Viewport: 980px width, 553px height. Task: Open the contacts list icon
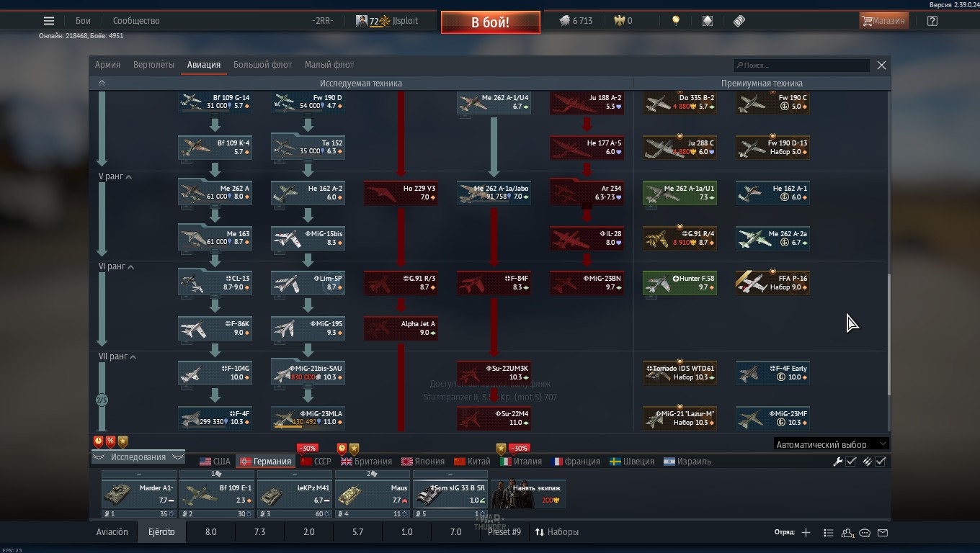point(828,533)
